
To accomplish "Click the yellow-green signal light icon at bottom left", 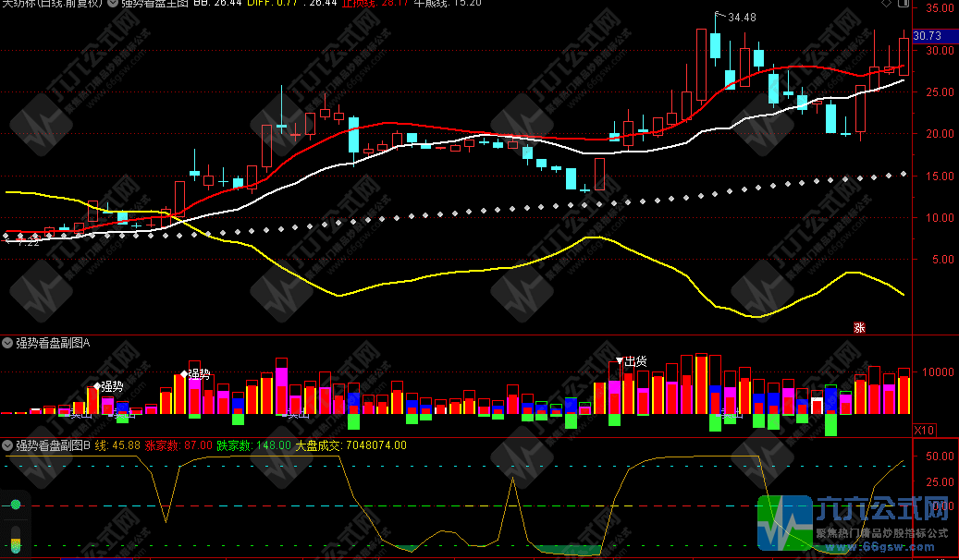I will pyautogui.click(x=16, y=542).
